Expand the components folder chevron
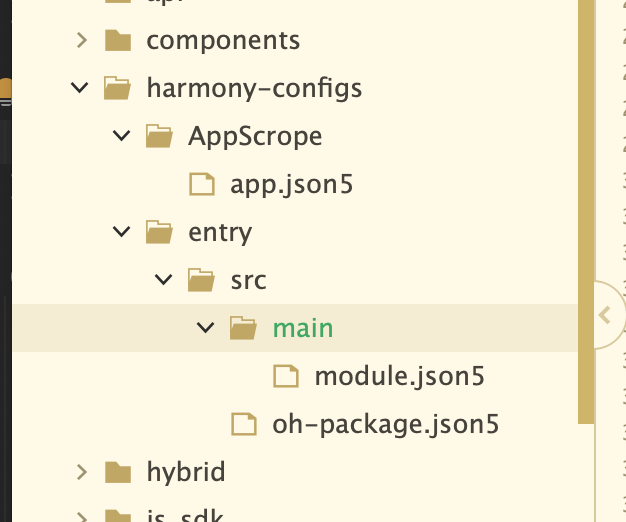This screenshot has height=522, width=626. [x=82, y=40]
